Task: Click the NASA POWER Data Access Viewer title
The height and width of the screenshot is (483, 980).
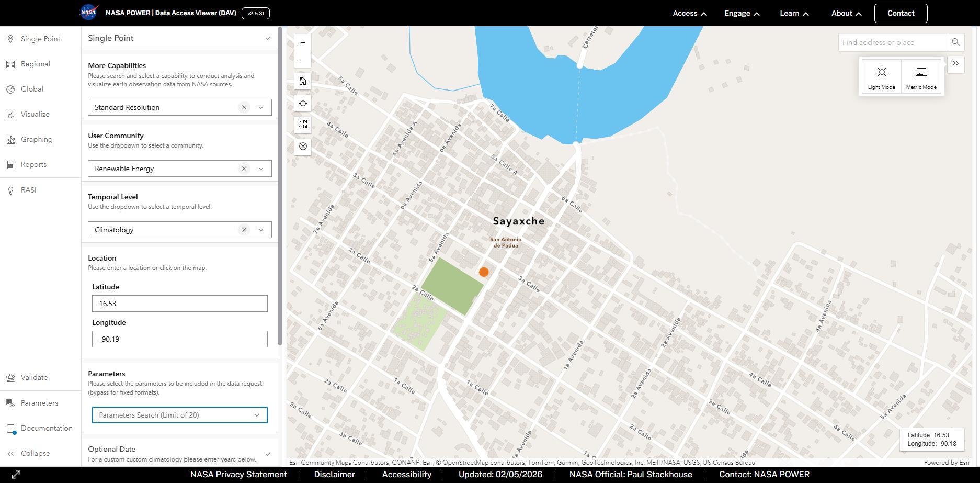Action: [170, 13]
